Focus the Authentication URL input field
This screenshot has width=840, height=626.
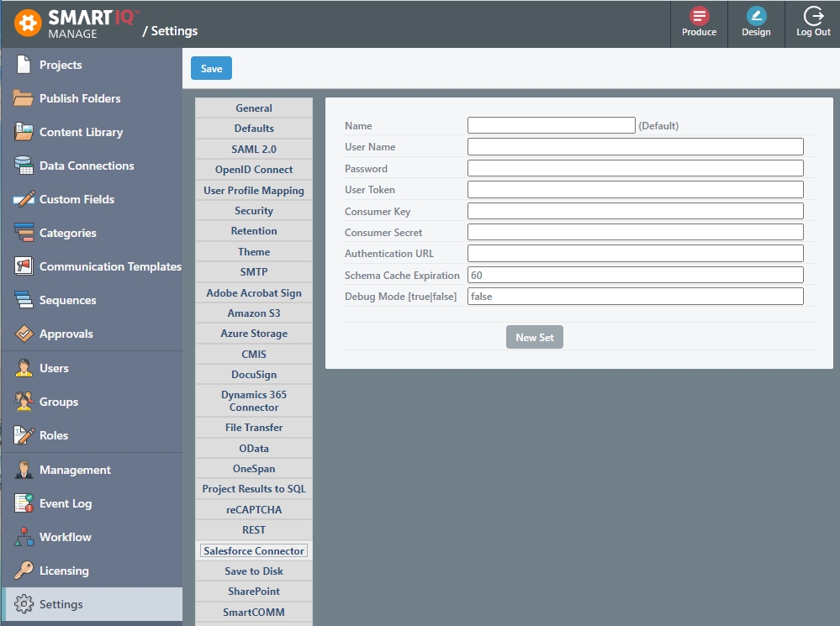(x=636, y=253)
